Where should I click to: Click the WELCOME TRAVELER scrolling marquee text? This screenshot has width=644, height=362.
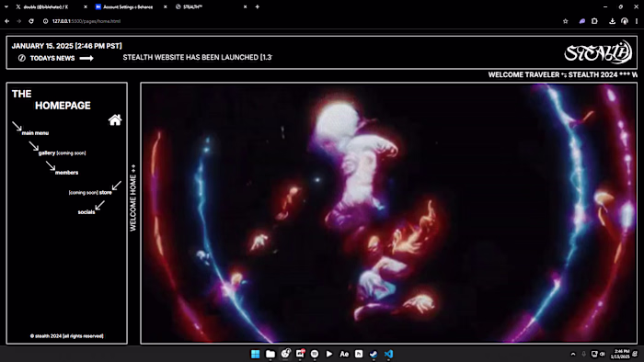pyautogui.click(x=562, y=74)
